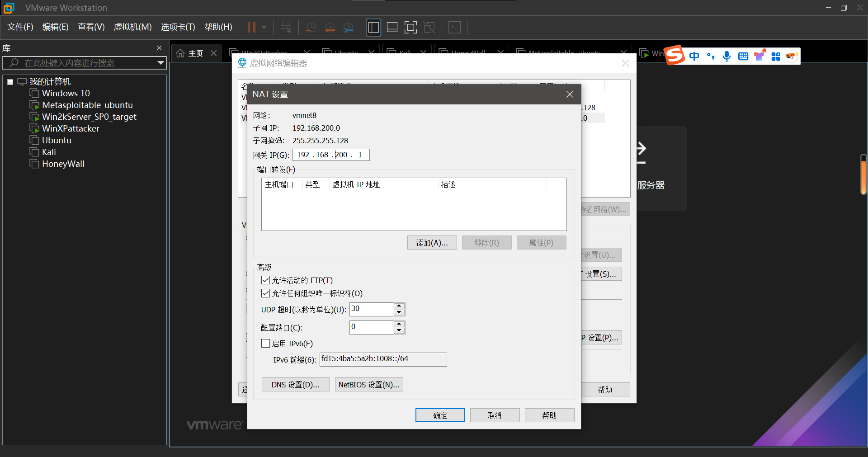Open the 文件(F) menu

[20, 27]
